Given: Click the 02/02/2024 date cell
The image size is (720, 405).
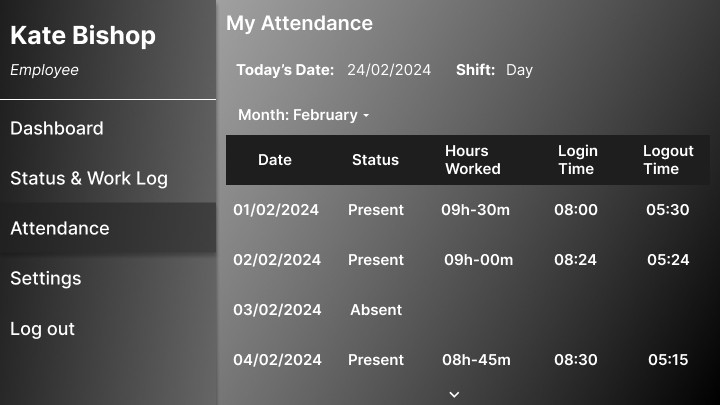Looking at the screenshot, I should pos(277,260).
